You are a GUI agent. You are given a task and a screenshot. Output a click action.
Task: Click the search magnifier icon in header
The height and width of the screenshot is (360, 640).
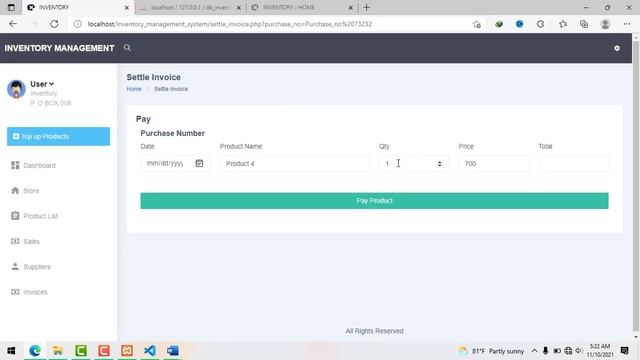tap(127, 48)
